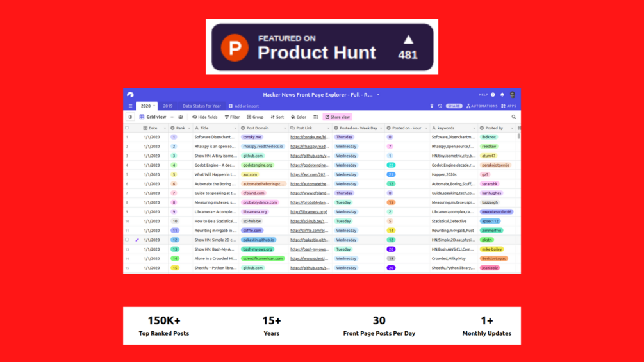This screenshot has width=644, height=362.
Task: Open the notifications bell
Action: 502,95
